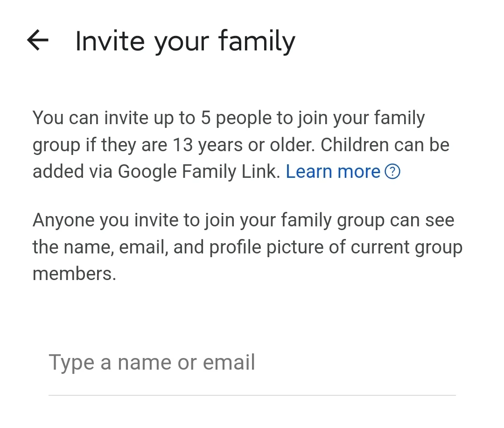Image resolution: width=504 pixels, height=428 pixels.
Task: Open help via the question mark icon
Action: [x=392, y=171]
